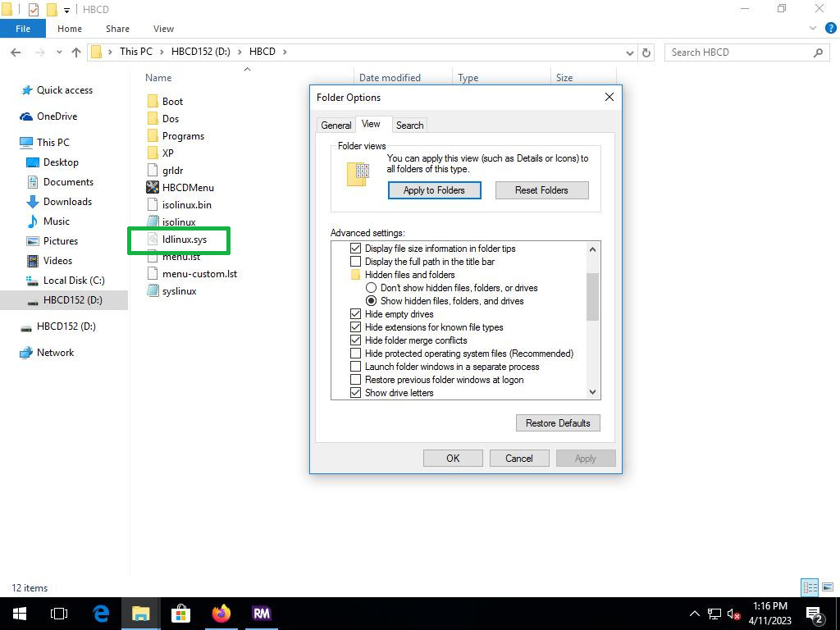Switch to large icons view layout
840x630 pixels.
(827, 587)
